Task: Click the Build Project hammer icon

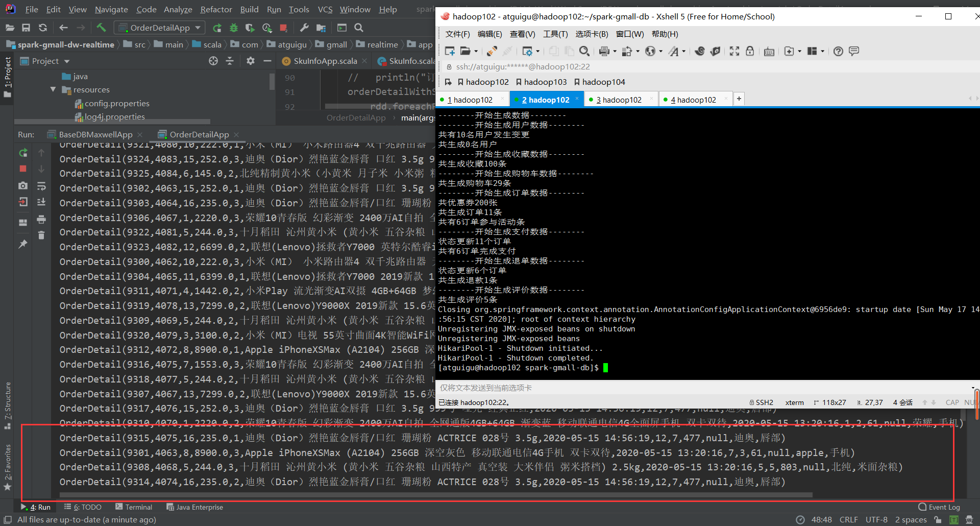Action: click(x=101, y=28)
